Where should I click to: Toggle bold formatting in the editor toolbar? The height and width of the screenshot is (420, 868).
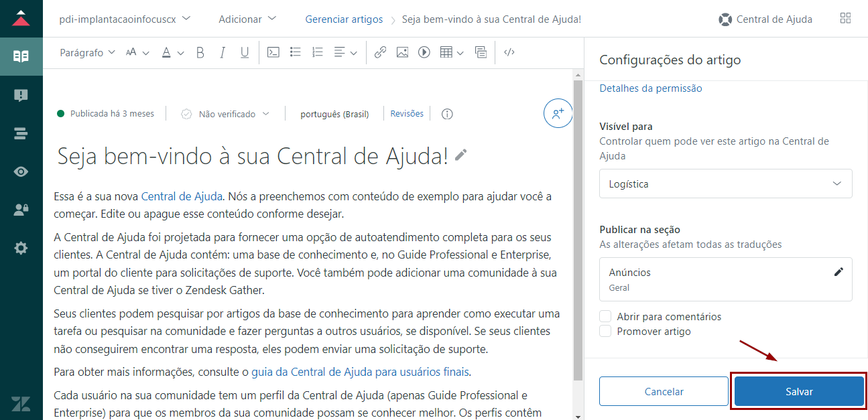click(x=200, y=53)
